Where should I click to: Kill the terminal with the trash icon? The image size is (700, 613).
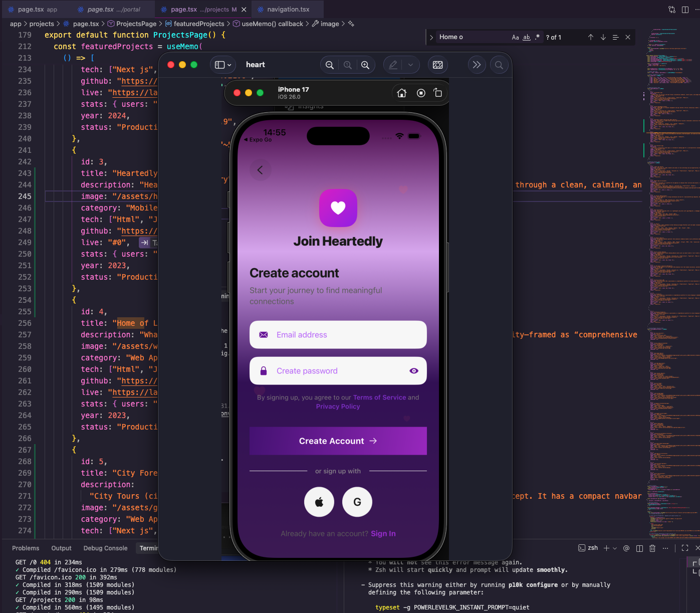tap(652, 548)
